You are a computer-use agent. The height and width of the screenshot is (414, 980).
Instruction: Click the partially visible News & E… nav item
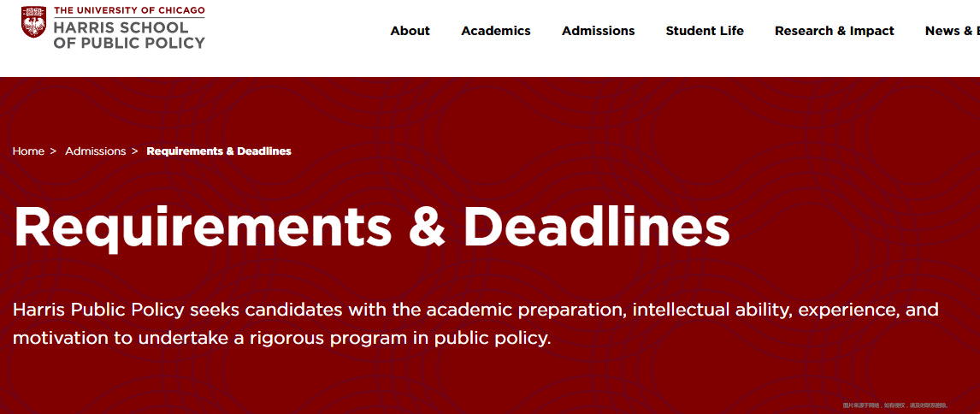[952, 31]
